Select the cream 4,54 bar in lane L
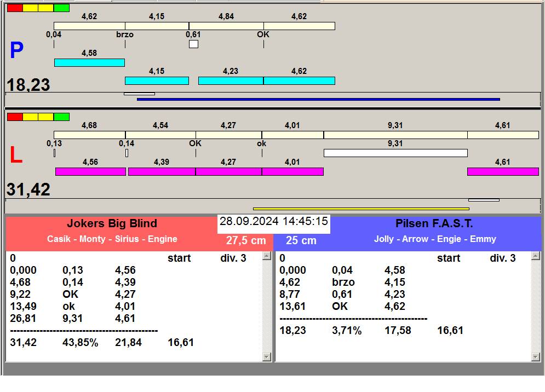Image resolution: width=545 pixels, height=392 pixels. point(160,135)
